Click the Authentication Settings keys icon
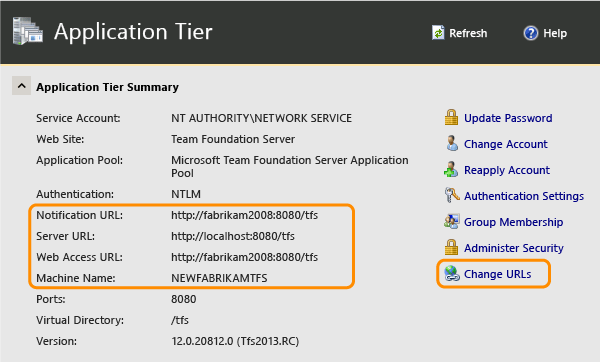The image size is (600, 362). click(452, 195)
